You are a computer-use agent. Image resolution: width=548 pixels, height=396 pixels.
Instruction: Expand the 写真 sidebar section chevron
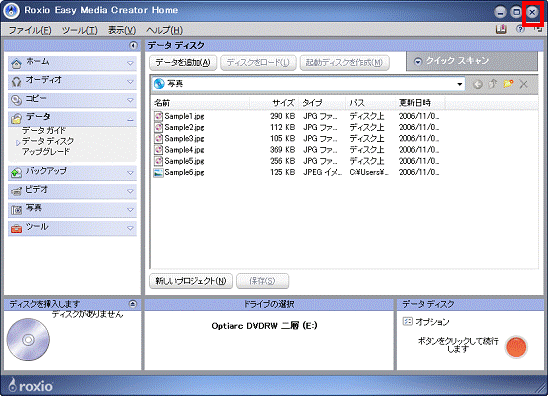130,210
